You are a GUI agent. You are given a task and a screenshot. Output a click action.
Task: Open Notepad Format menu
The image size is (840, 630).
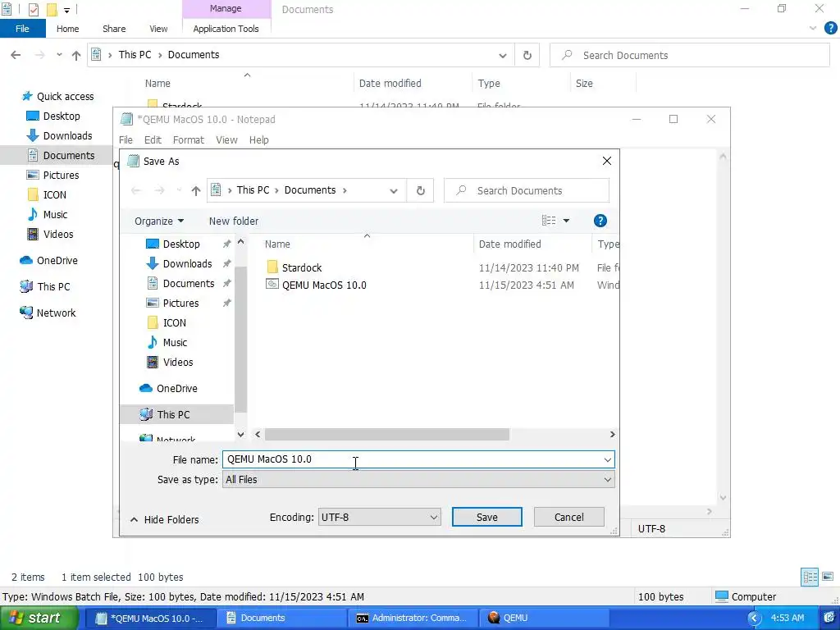tap(188, 139)
